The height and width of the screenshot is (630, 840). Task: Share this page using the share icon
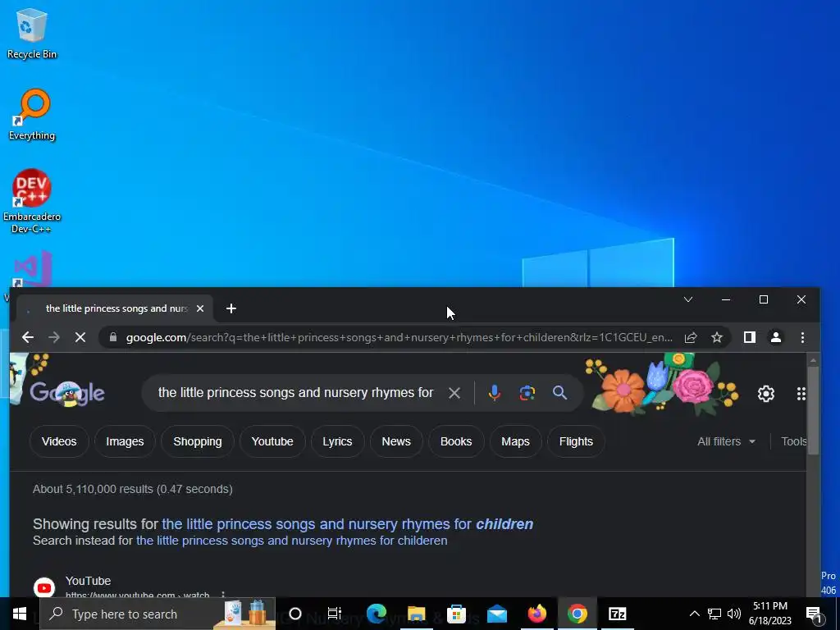point(691,337)
